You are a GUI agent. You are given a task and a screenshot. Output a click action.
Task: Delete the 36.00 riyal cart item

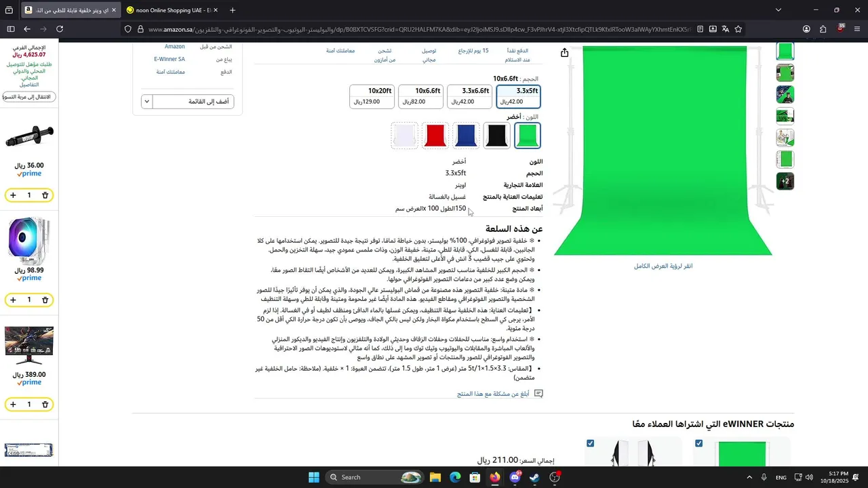coord(45,195)
